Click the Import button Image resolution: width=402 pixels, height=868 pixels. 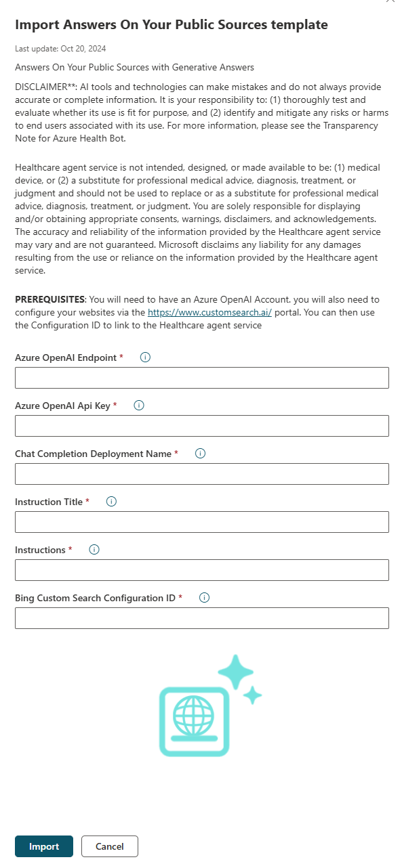[x=43, y=846]
